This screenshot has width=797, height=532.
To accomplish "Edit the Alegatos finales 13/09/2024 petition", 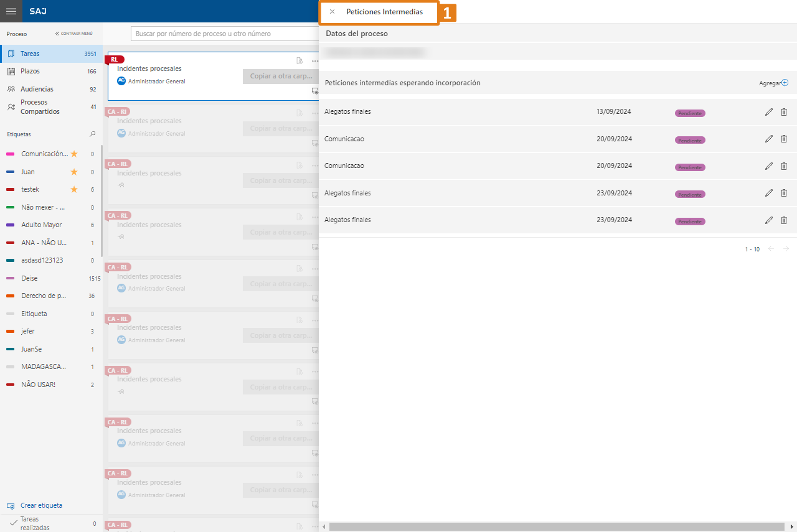I will [x=769, y=112].
